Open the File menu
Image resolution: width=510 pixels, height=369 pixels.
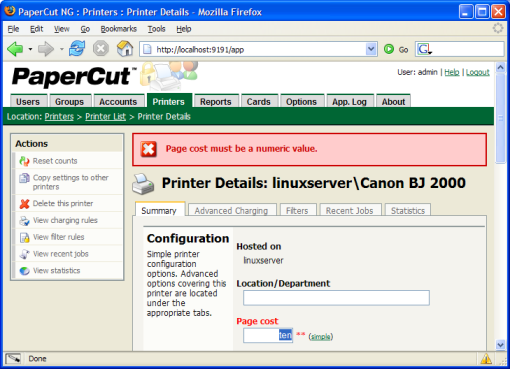13,29
